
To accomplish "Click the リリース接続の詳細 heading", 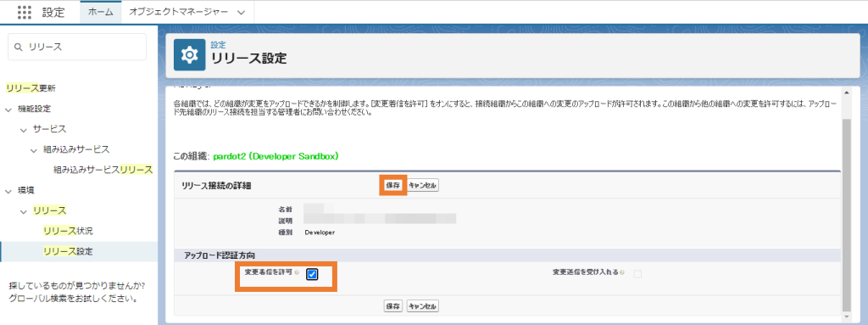I will (x=216, y=186).
